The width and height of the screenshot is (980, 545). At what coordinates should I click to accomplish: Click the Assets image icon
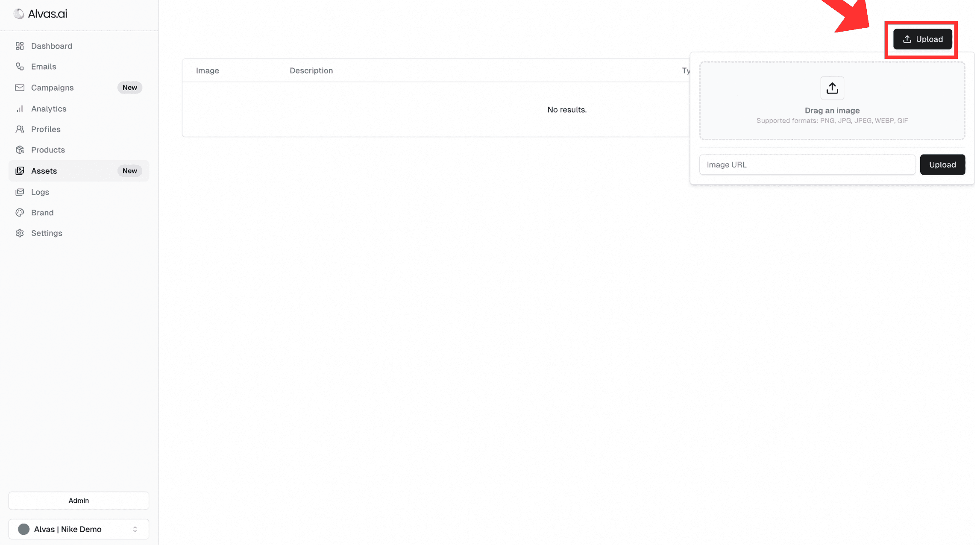point(20,171)
